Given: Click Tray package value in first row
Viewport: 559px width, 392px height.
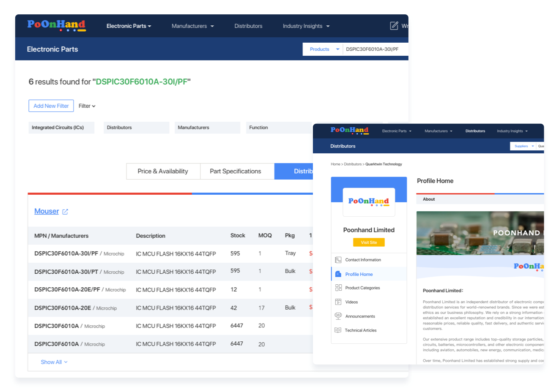Looking at the screenshot, I should click(x=290, y=253).
